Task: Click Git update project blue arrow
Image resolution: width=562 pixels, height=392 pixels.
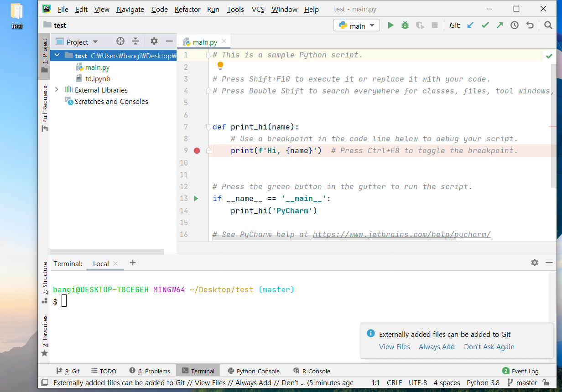Action: click(470, 26)
